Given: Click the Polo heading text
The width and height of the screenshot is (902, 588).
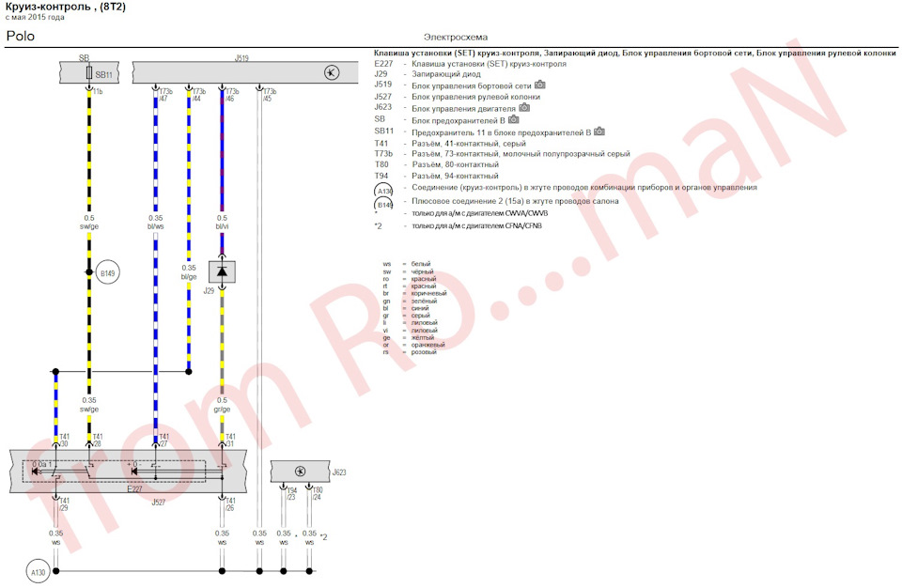Looking at the screenshot, I should [22, 36].
